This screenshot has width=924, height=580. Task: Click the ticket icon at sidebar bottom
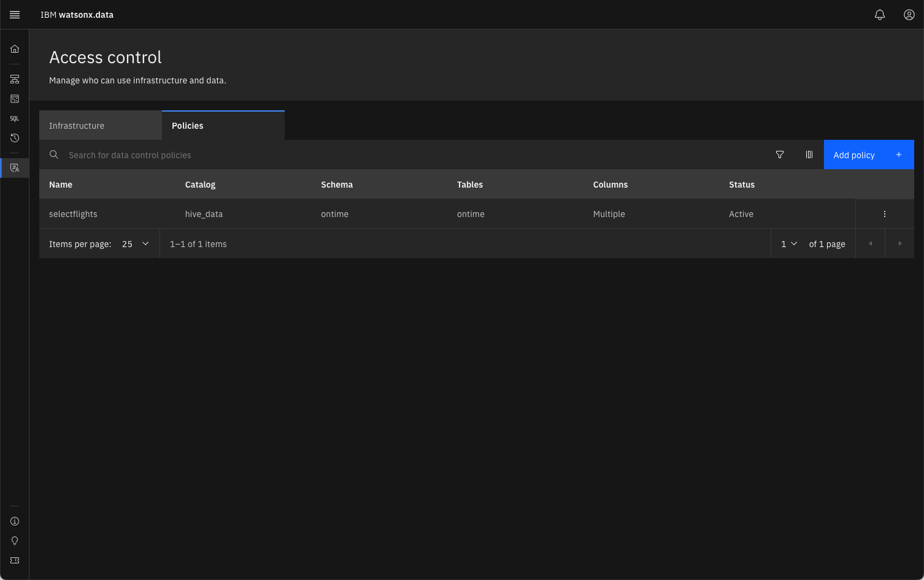(15, 560)
